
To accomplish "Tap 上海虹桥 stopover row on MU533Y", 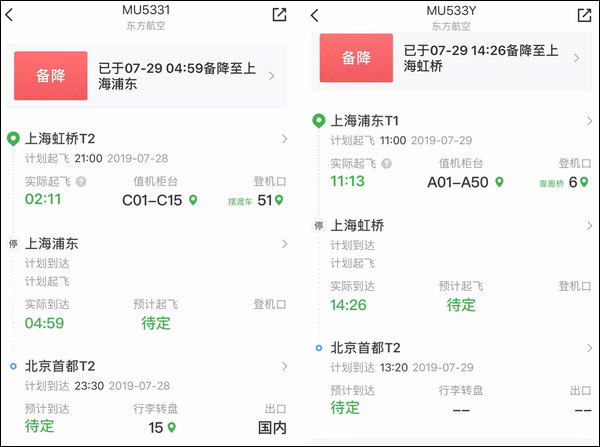I will 450,225.
